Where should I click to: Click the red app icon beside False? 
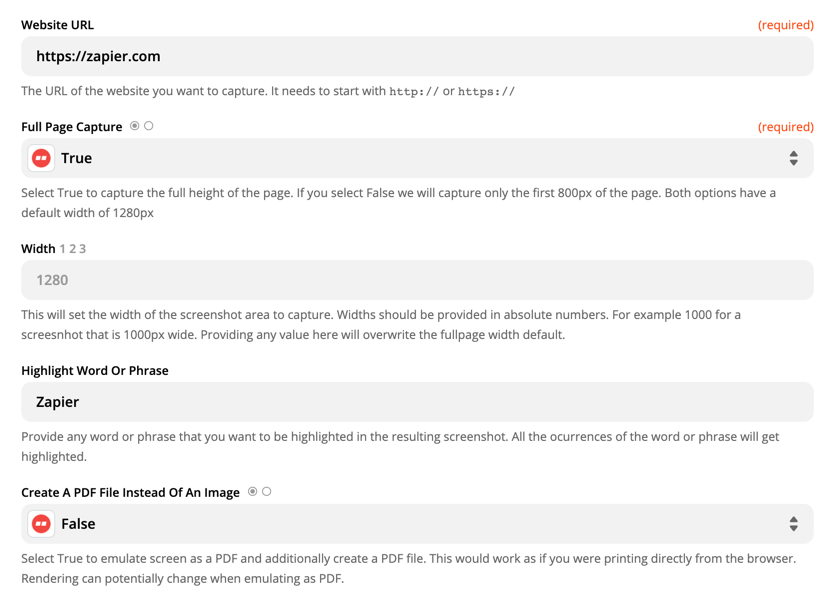coord(41,524)
